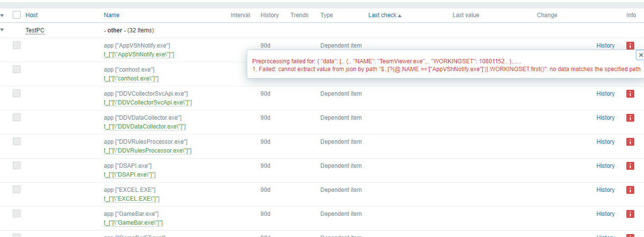The height and width of the screenshot is (237, 644).
Task: Close the preprocessing error popup
Action: click(x=641, y=55)
